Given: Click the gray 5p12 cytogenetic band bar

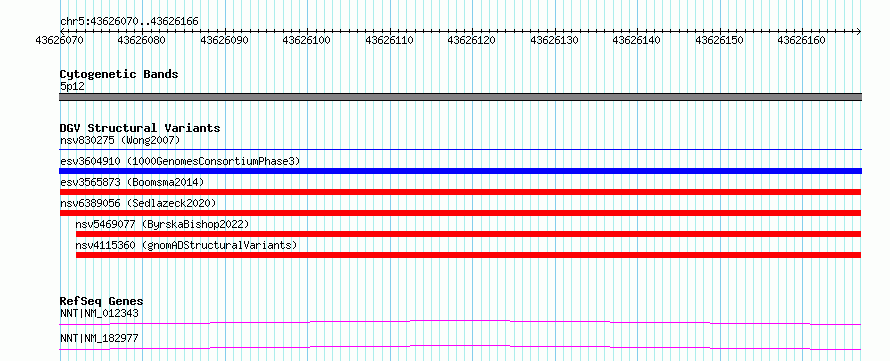Looking at the screenshot, I should tap(460, 97).
